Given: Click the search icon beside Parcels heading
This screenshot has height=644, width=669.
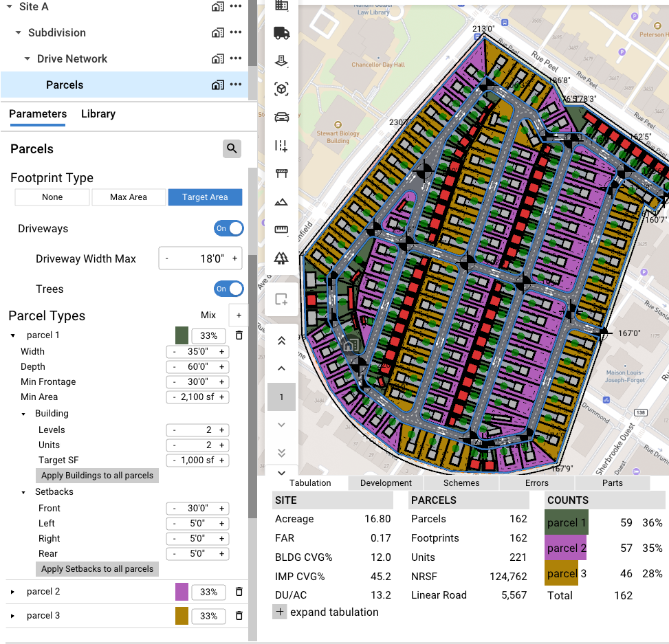Looking at the screenshot, I should 232,148.
